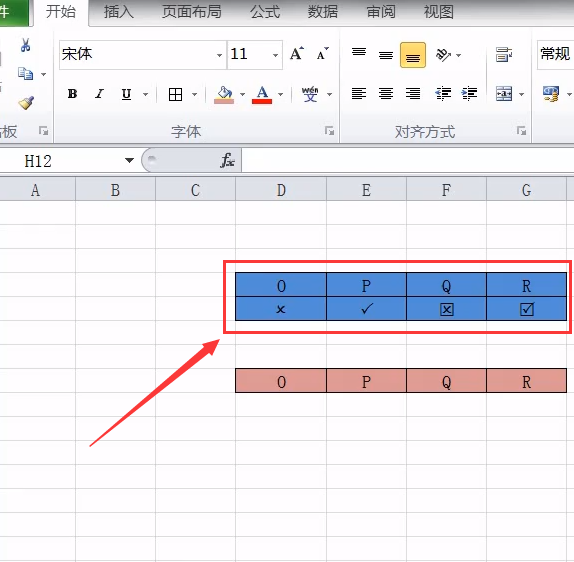Select the column D header
574x562 pixels.
coord(281,190)
